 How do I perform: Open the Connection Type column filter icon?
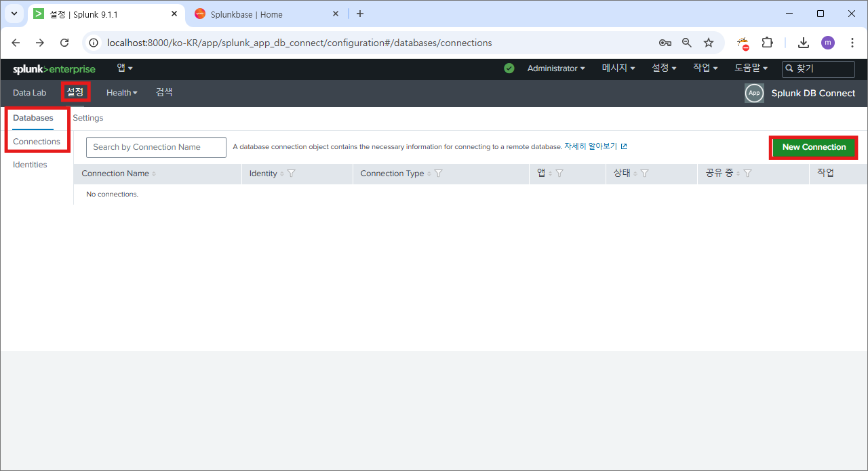[x=438, y=173]
